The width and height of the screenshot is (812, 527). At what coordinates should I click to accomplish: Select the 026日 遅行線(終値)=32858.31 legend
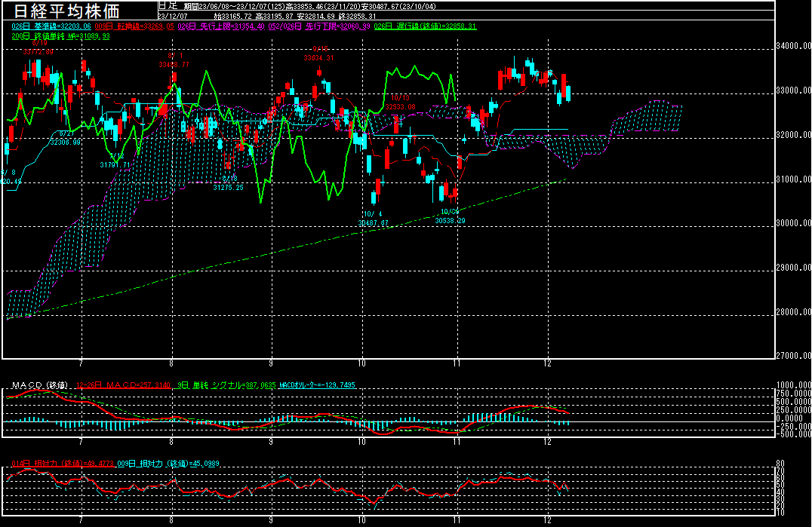[425, 26]
